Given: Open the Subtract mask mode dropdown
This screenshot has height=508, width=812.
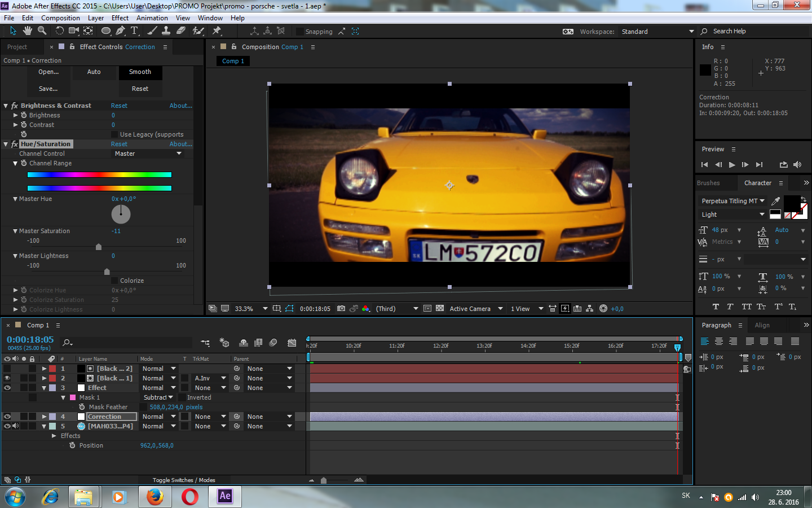Looking at the screenshot, I should click(158, 397).
